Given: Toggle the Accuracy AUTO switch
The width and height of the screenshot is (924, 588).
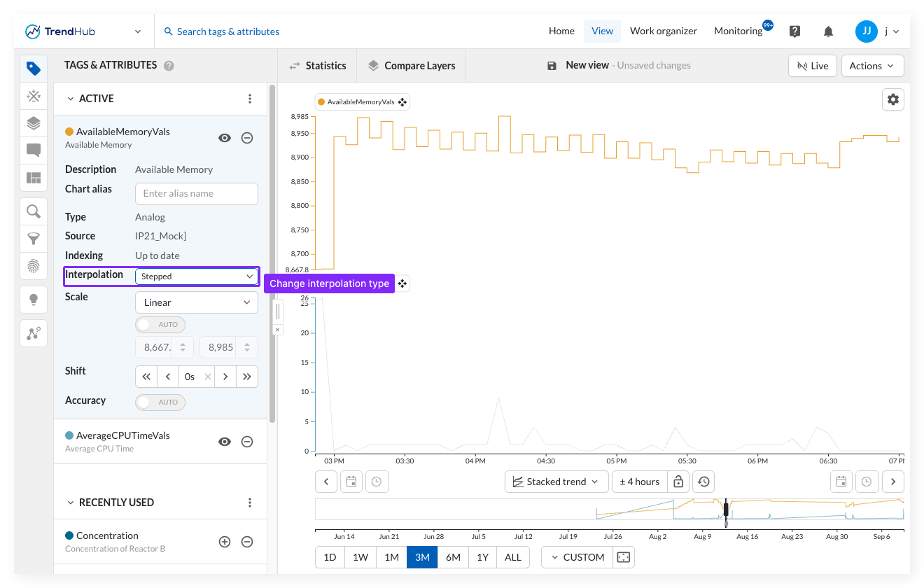Looking at the screenshot, I should click(x=160, y=402).
